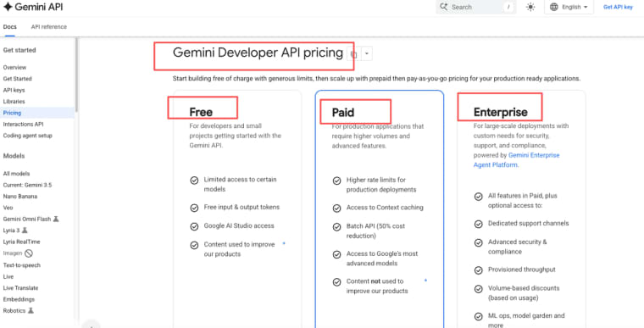The width and height of the screenshot is (644, 328).
Task: Click checkmark beside Content used to improve
Action: point(194,245)
